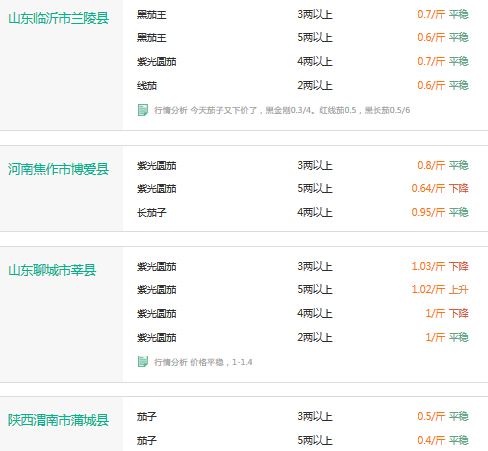Open the 陕西渭南市蒲城县 region link
This screenshot has height=451, width=488.
coord(58,420)
